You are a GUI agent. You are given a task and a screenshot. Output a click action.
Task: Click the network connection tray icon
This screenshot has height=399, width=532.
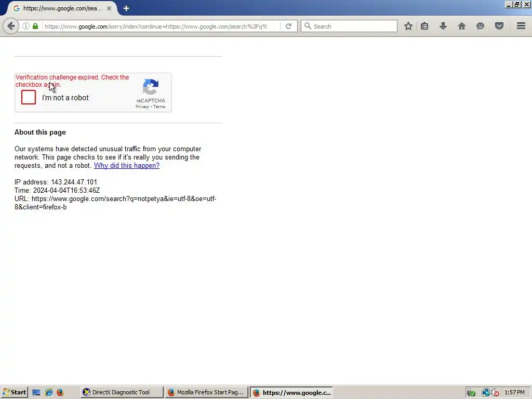(x=486, y=393)
